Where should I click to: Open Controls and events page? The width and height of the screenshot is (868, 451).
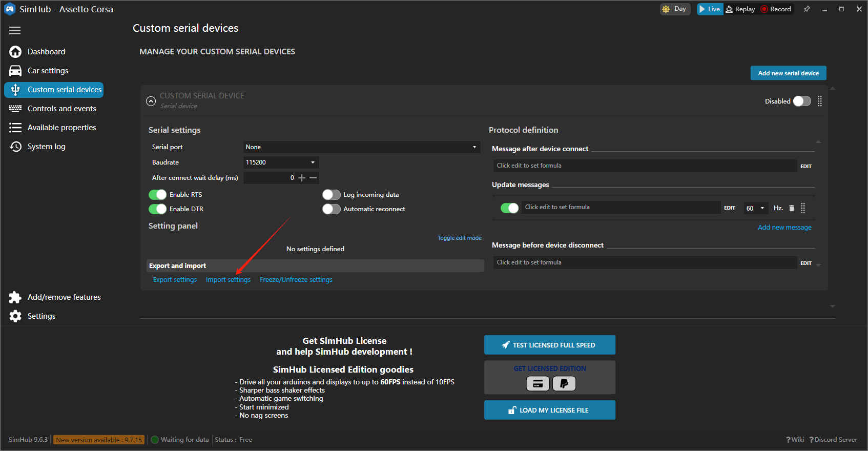62,109
